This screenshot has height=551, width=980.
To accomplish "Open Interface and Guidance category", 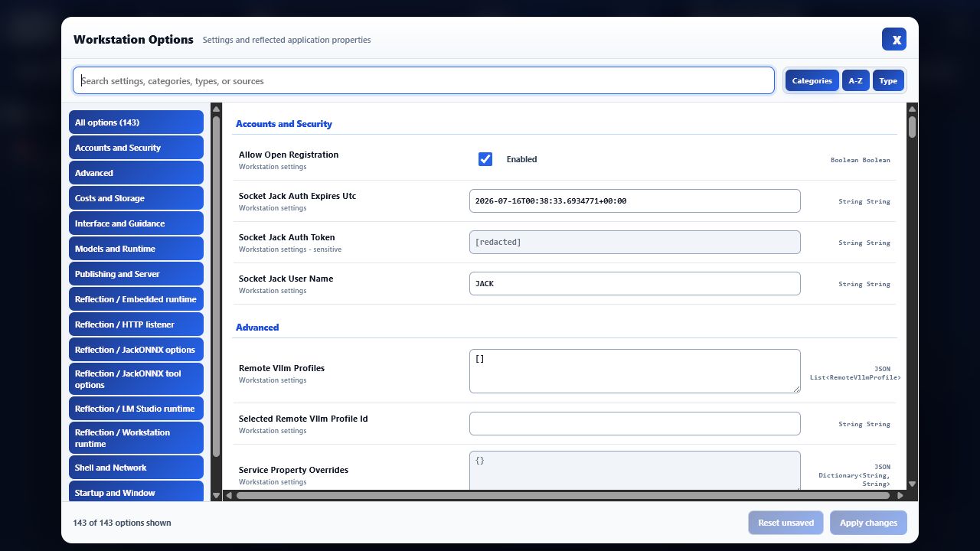I will (x=136, y=223).
